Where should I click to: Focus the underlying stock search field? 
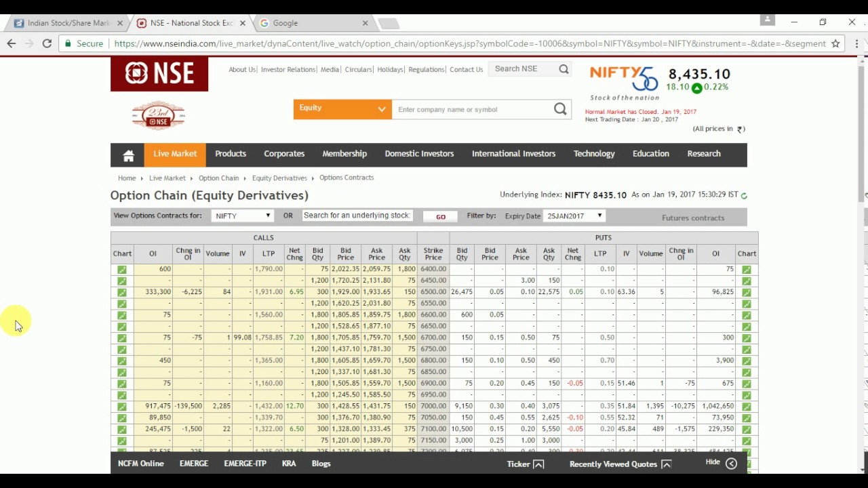357,216
